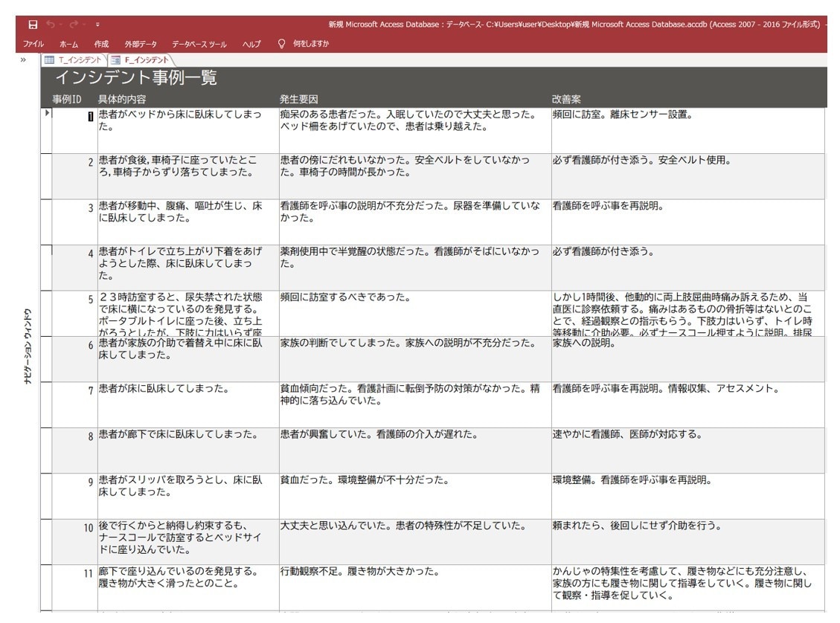Click 家族への説明。 improvement field
The height and width of the screenshot is (623, 840).
click(688, 359)
